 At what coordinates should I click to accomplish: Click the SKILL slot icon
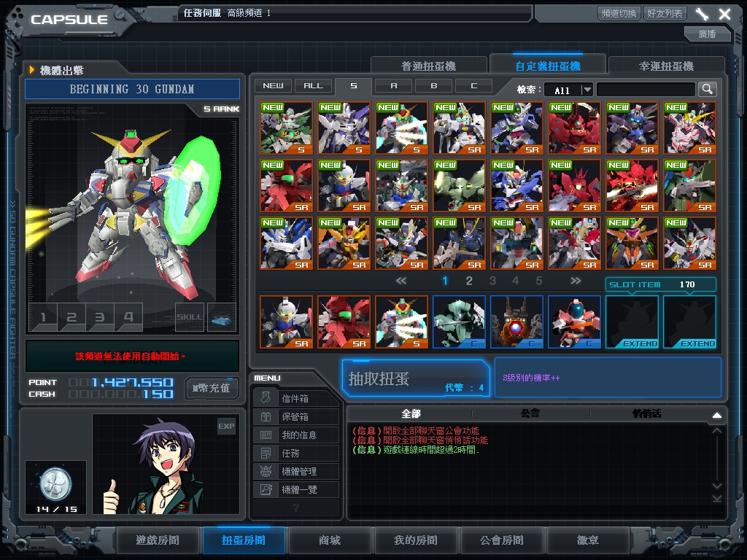coord(190,317)
